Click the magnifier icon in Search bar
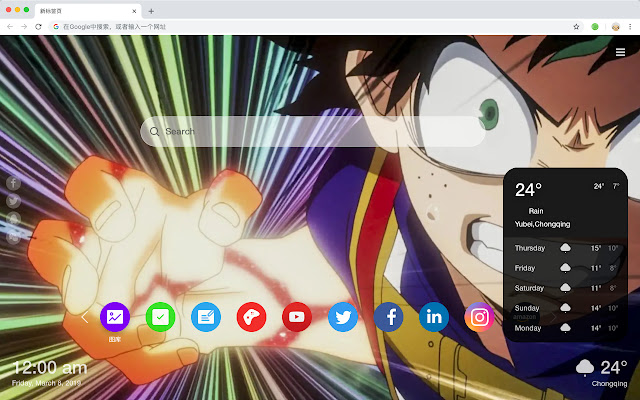 (x=154, y=131)
